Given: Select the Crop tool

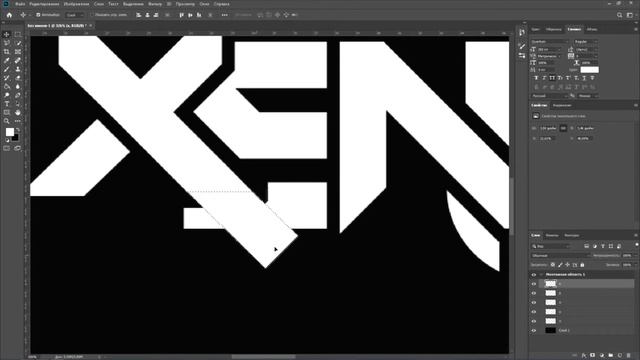Looking at the screenshot, I should click(x=7, y=52).
